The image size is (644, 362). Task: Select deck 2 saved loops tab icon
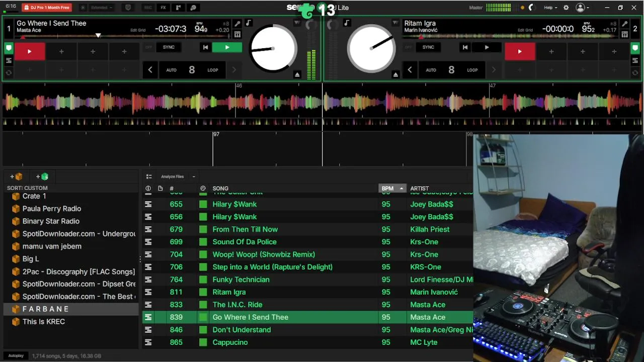coord(635,72)
